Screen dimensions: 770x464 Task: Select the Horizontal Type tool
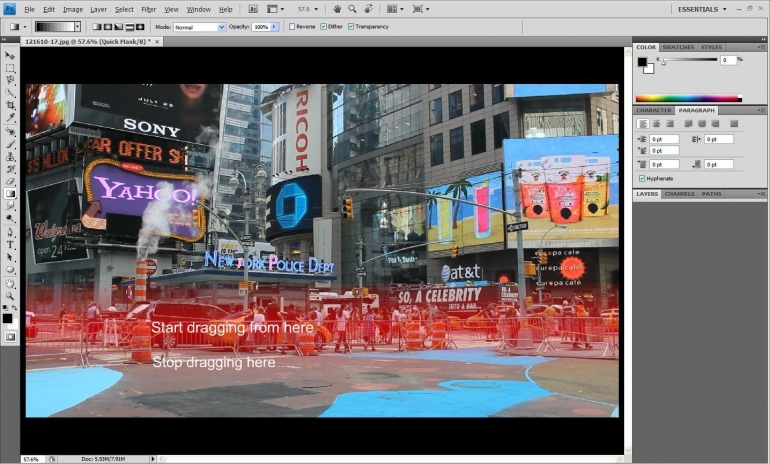pos(10,245)
